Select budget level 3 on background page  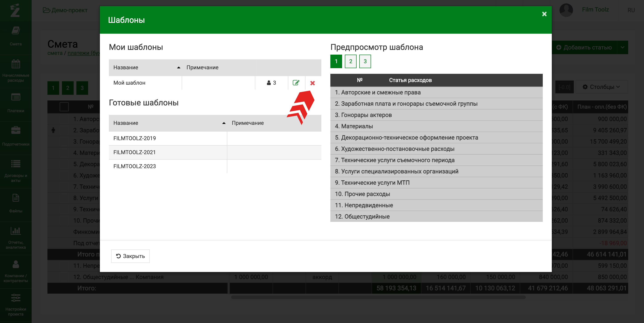pyautogui.click(x=82, y=88)
